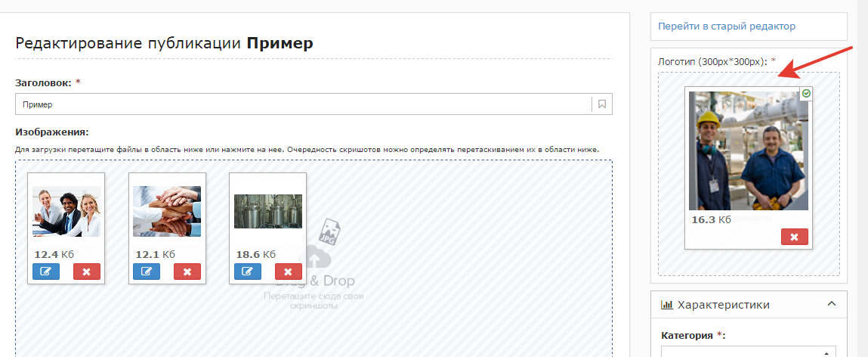Viewport: 868px width, 357px height.
Task: Delete the 12.1 Кб image
Action: click(x=187, y=272)
